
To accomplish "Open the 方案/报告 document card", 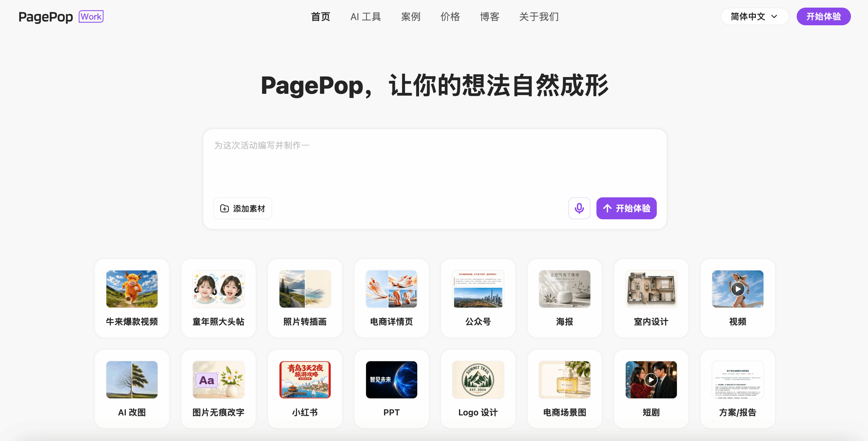I will (x=738, y=389).
